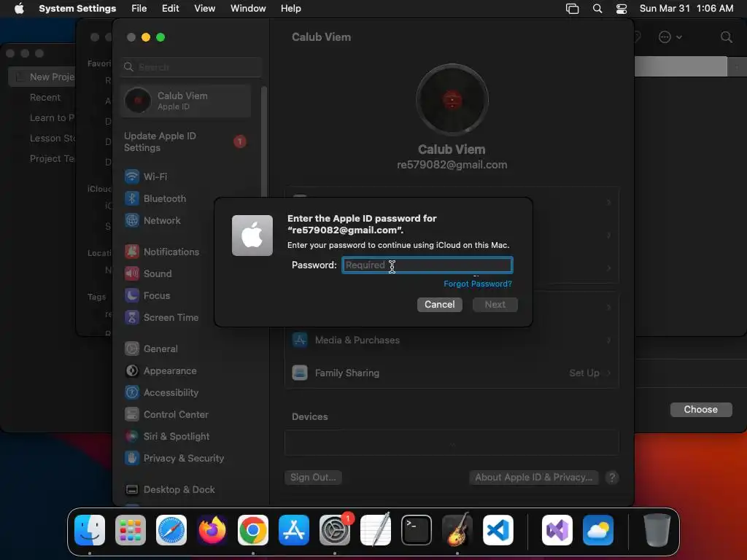The height and width of the screenshot is (560, 747).
Task: Open Visual Studio Code from the Dock
Action: pos(498,530)
